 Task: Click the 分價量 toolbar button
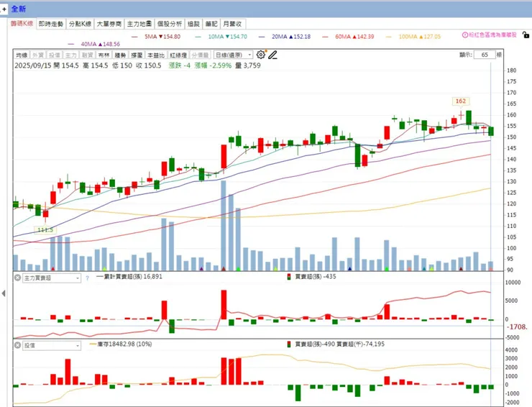point(200,55)
